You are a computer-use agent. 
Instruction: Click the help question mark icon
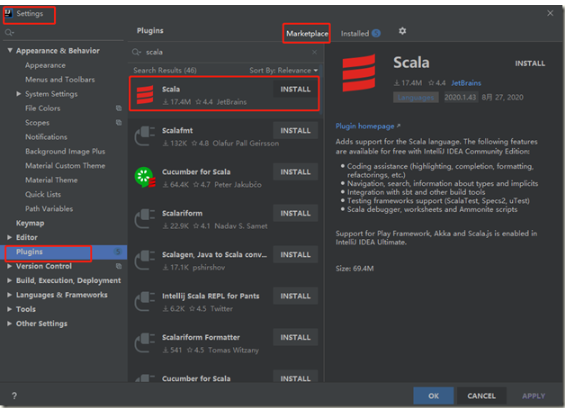[14, 396]
